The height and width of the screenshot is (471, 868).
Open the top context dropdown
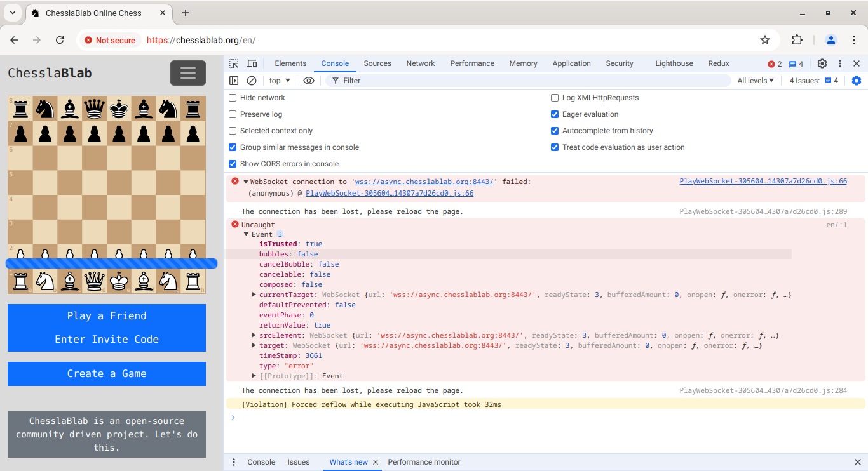(x=280, y=81)
